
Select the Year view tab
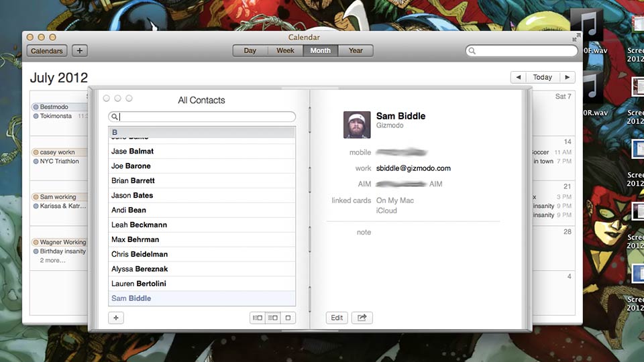tap(356, 51)
